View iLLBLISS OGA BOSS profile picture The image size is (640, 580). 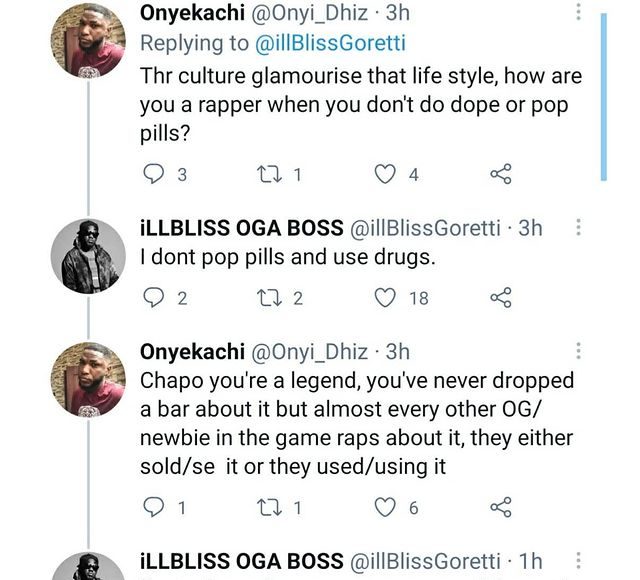[x=88, y=254]
